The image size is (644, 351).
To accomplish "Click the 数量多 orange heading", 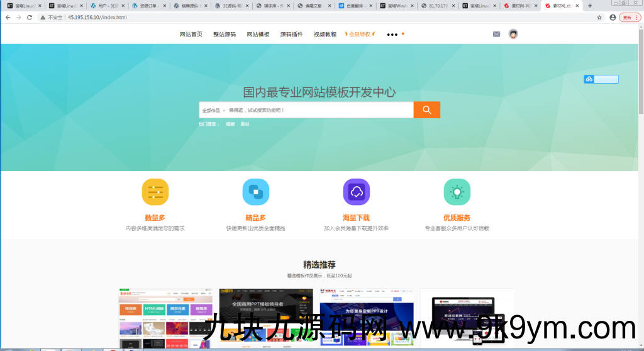I will coord(155,218).
